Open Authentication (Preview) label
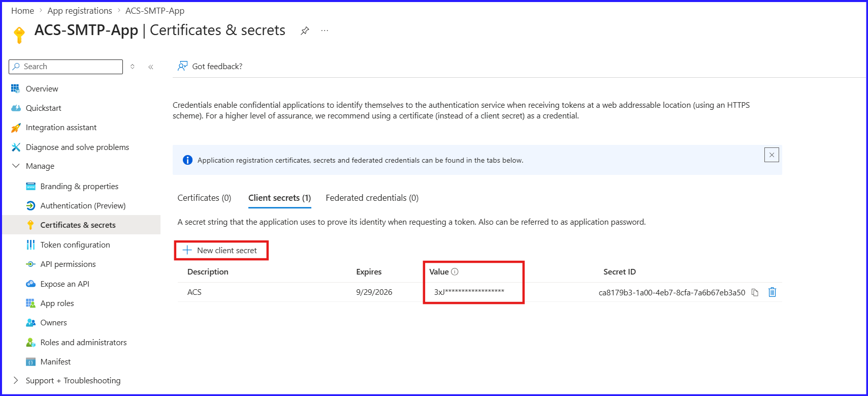The image size is (868, 396). pyautogui.click(x=83, y=206)
